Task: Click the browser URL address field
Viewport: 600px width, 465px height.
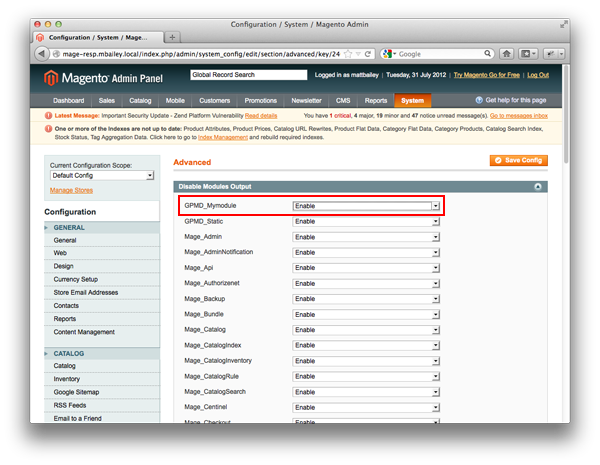Action: [201, 54]
